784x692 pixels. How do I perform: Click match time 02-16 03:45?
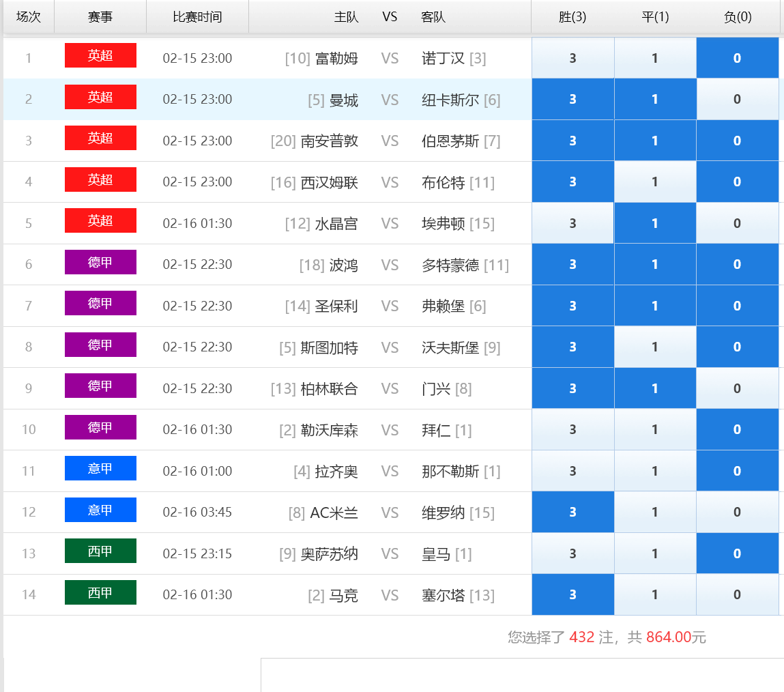(x=197, y=512)
